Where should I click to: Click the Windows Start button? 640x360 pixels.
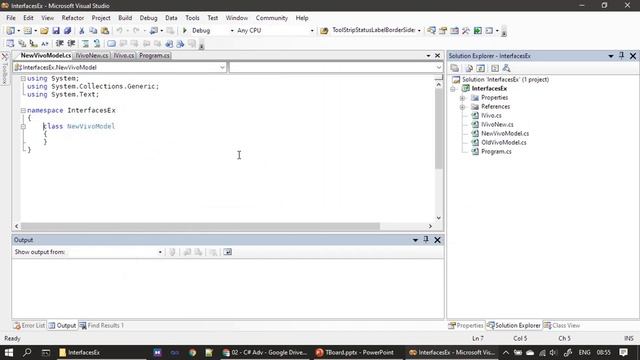[9, 352]
